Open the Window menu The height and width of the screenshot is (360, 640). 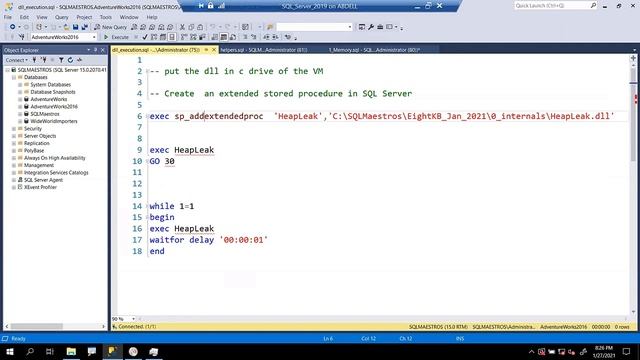click(x=129, y=17)
